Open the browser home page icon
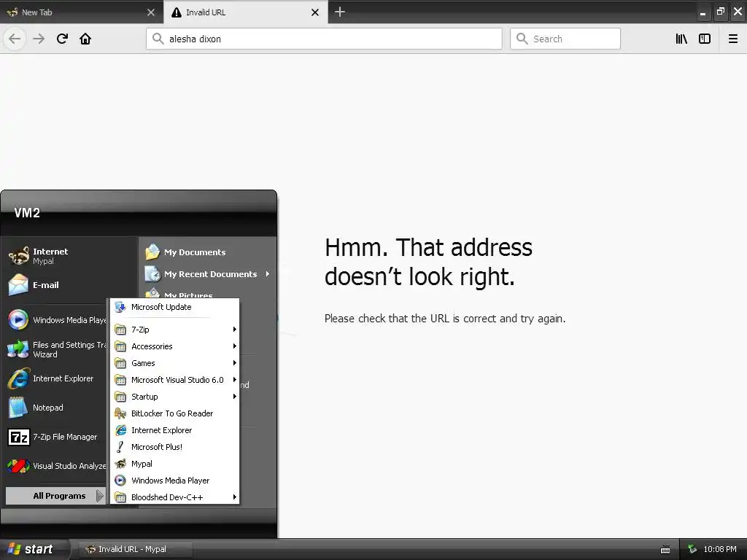747x560 pixels. (x=85, y=39)
